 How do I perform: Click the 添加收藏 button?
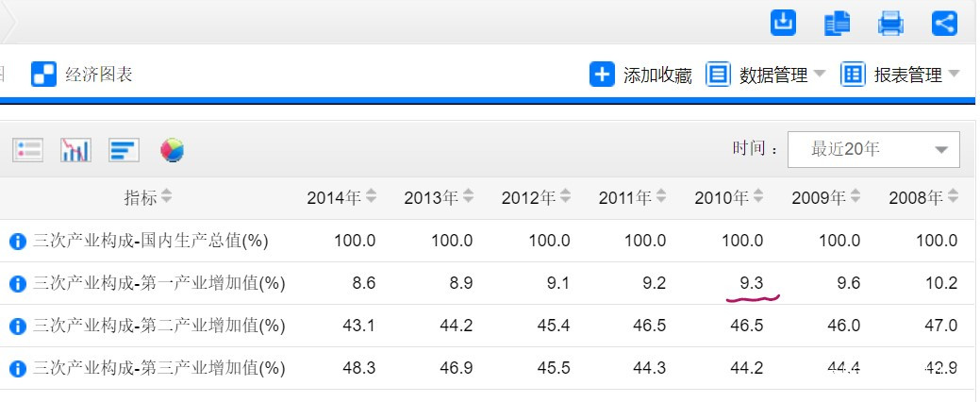click(641, 75)
